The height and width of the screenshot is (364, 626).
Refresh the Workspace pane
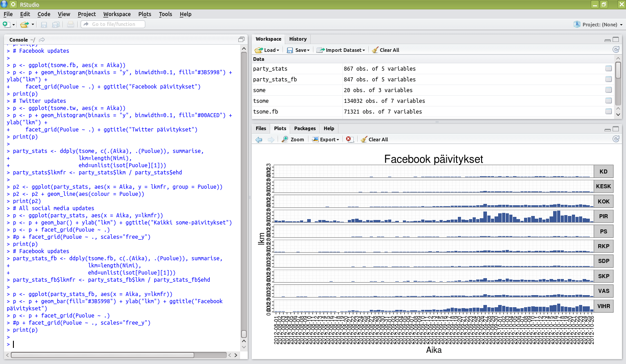616,50
